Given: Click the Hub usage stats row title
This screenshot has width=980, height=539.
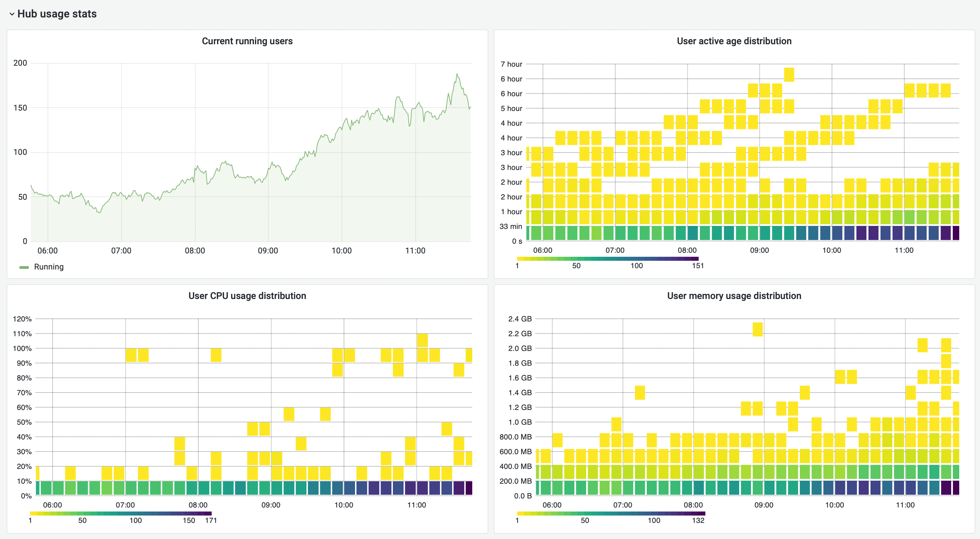Looking at the screenshot, I should click(58, 14).
